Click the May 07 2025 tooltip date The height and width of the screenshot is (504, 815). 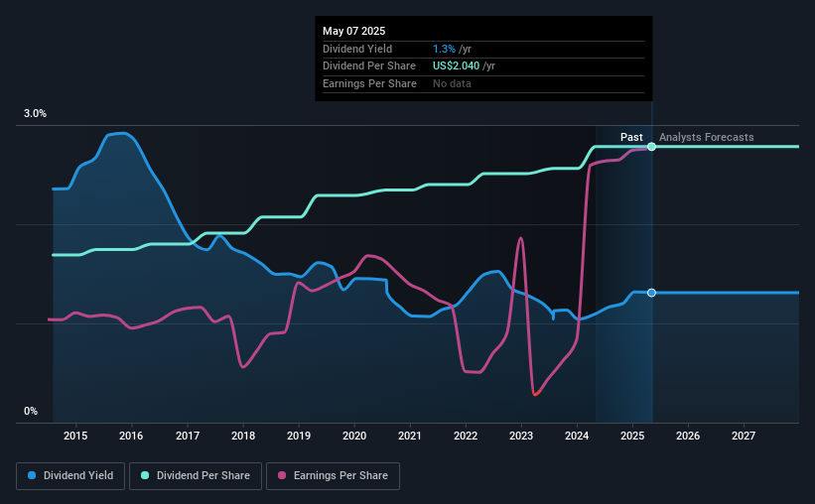[x=354, y=31]
